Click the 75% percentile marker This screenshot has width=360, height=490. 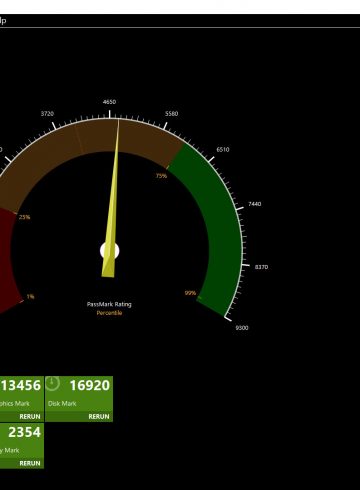tap(161, 176)
